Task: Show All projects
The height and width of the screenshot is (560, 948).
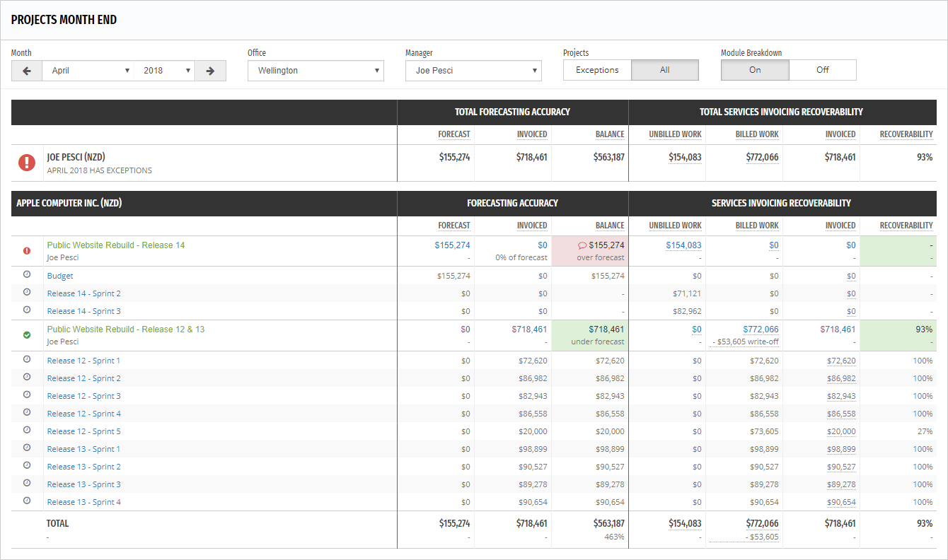Action: [664, 70]
